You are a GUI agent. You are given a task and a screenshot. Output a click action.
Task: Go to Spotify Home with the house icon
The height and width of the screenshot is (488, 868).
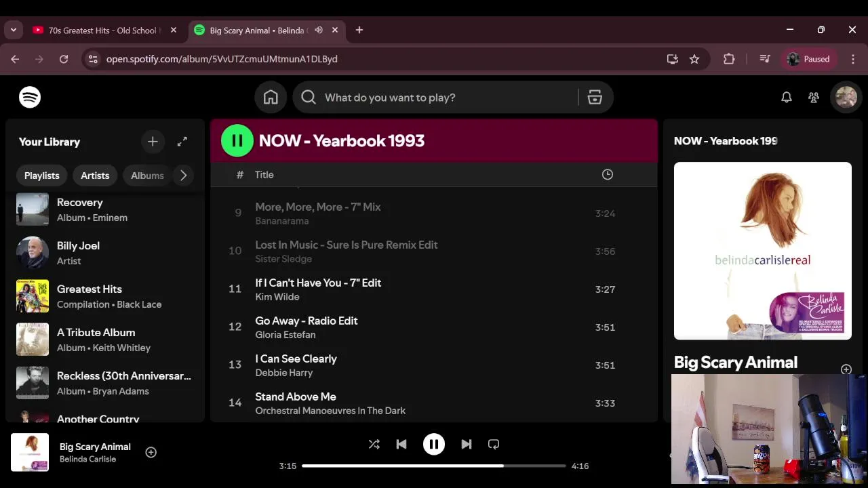click(271, 98)
